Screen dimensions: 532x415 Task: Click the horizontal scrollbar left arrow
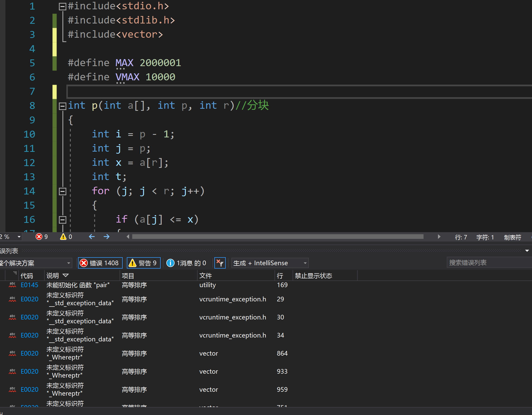pyautogui.click(x=128, y=237)
